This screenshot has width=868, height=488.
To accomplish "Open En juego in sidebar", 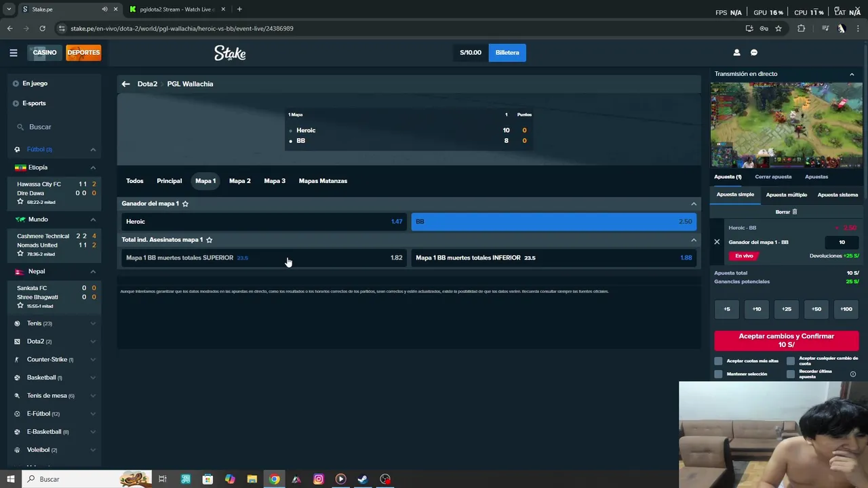I will pyautogui.click(x=35, y=83).
